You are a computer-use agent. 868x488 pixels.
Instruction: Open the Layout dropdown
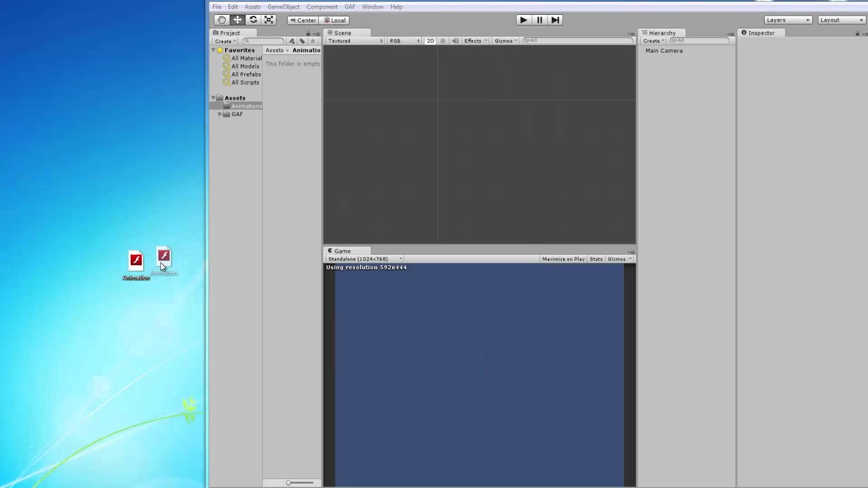point(842,20)
